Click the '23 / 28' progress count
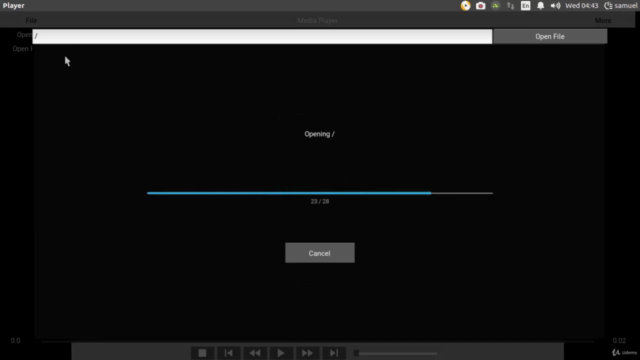Viewport: 640px width, 360px height. [x=320, y=201]
